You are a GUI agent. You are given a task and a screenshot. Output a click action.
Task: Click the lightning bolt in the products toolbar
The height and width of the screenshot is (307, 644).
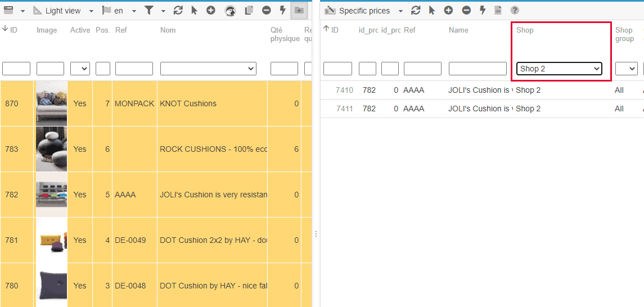282,11
